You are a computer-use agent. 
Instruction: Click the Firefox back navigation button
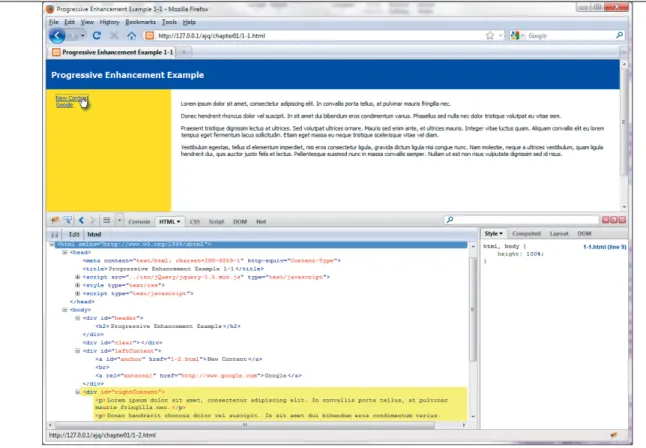(57, 36)
